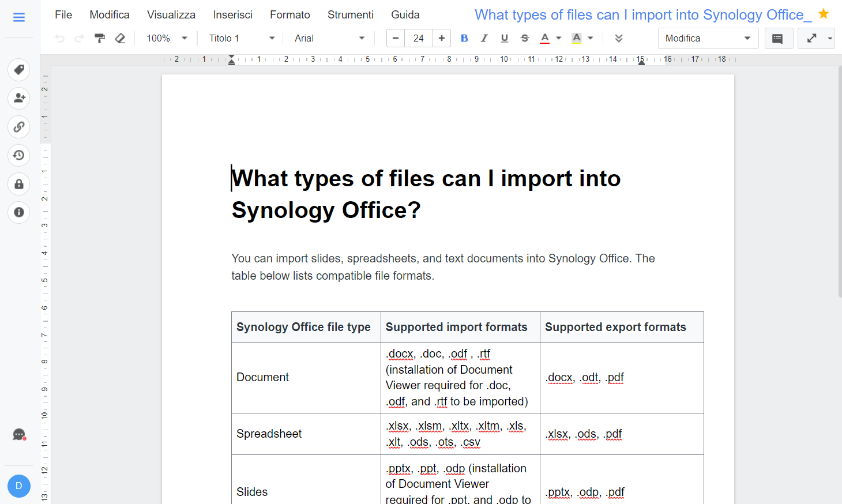Click the heading 'What types of files'
Viewport: 842px width, 504px height.
coord(426,194)
